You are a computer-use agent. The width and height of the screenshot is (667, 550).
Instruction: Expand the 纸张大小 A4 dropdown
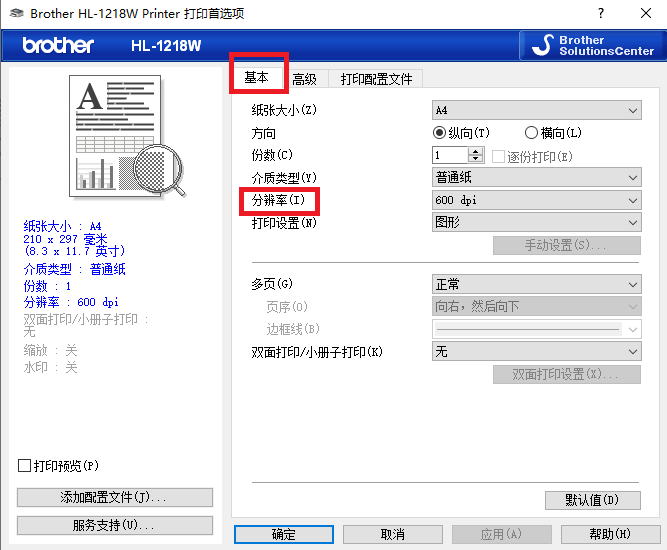click(x=536, y=111)
